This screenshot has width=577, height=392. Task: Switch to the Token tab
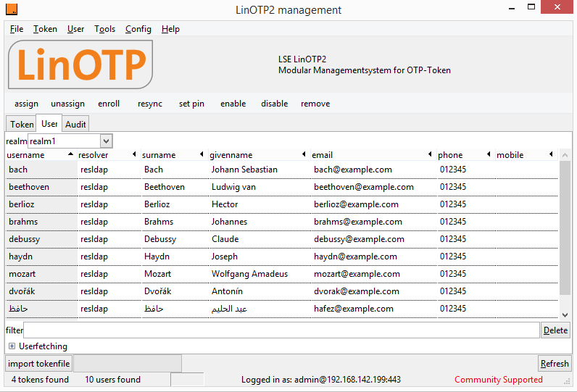pyautogui.click(x=22, y=125)
